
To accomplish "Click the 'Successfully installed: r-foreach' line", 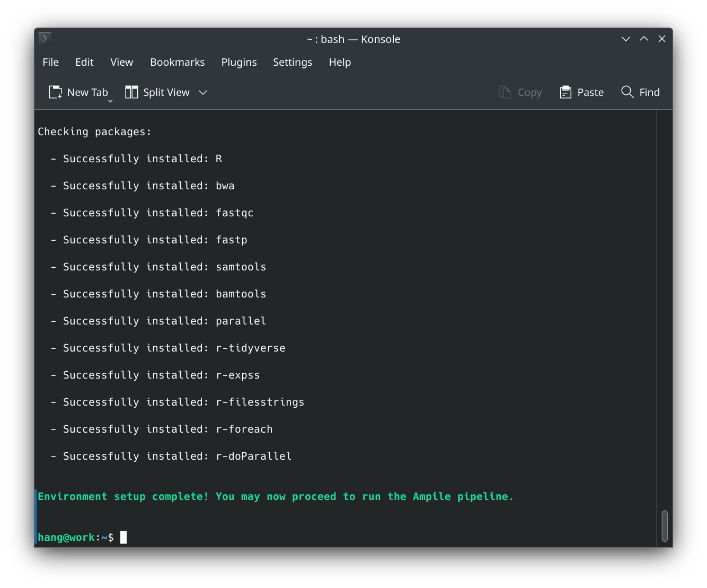I will pos(162,429).
